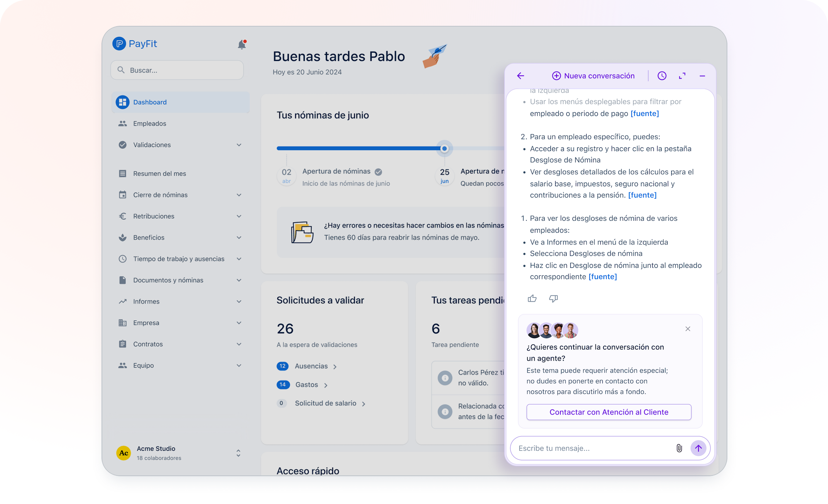Expand the Retribuciones chevron
Image resolution: width=828 pixels, height=504 pixels.
point(239,216)
